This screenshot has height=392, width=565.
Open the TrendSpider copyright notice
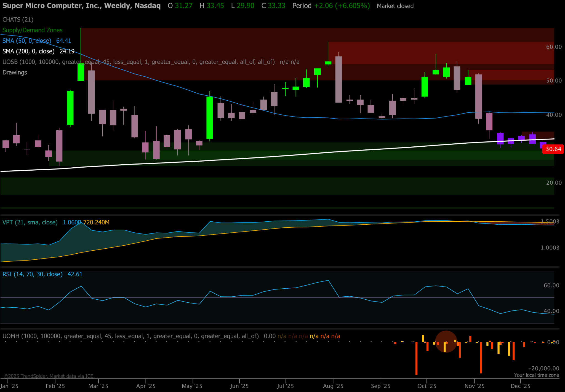(49, 376)
